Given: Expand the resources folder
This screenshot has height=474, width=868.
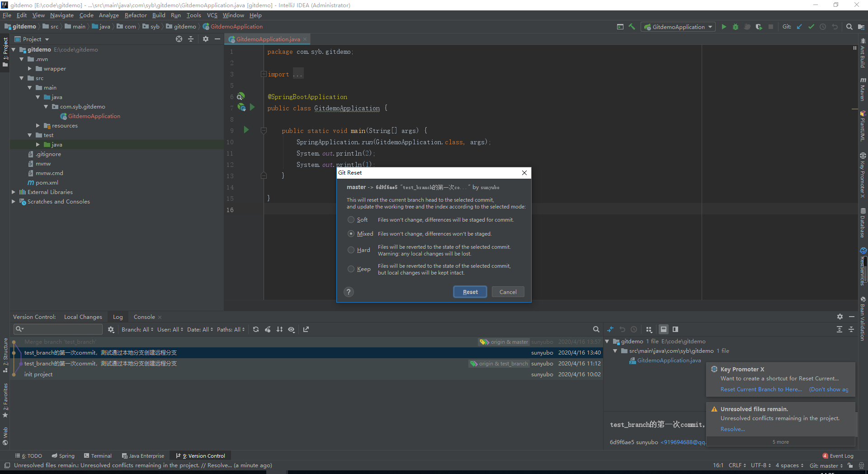Looking at the screenshot, I should click(38, 126).
